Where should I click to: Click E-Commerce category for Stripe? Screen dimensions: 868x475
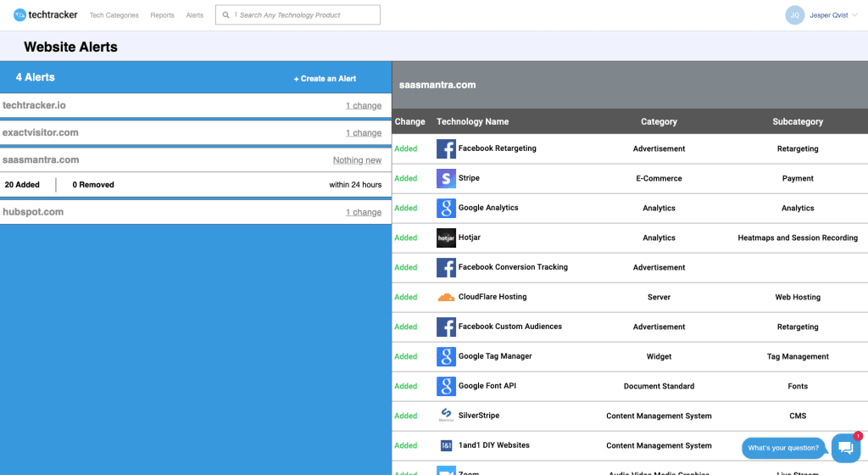point(659,178)
